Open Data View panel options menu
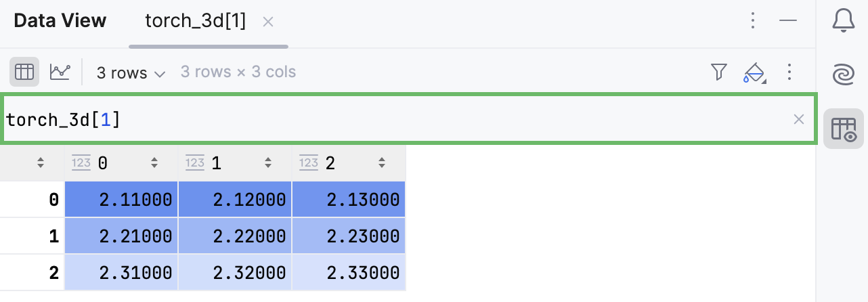This screenshot has width=868, height=302. coord(753,21)
